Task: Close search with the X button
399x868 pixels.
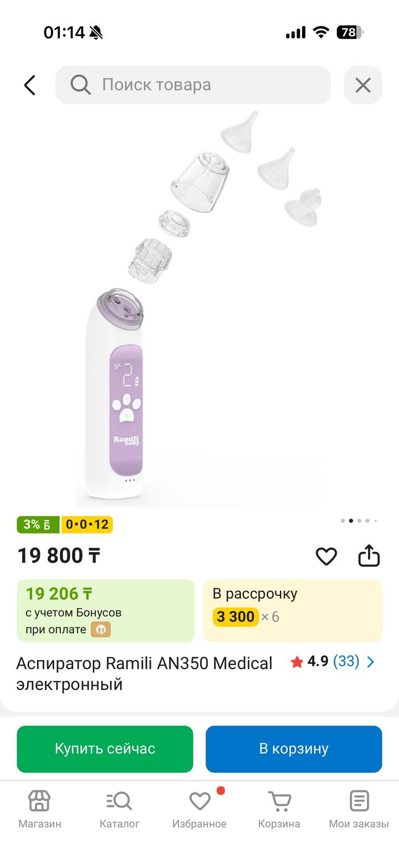Action: pyautogui.click(x=362, y=85)
